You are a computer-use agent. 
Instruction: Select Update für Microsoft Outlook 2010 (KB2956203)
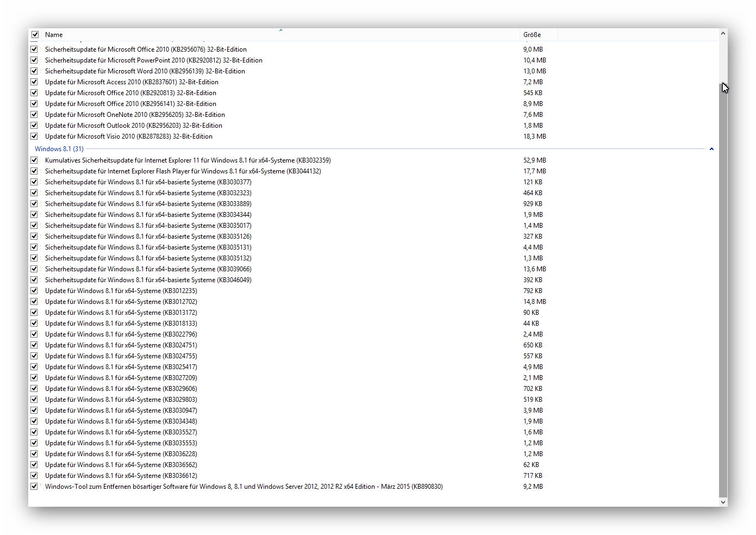134,126
